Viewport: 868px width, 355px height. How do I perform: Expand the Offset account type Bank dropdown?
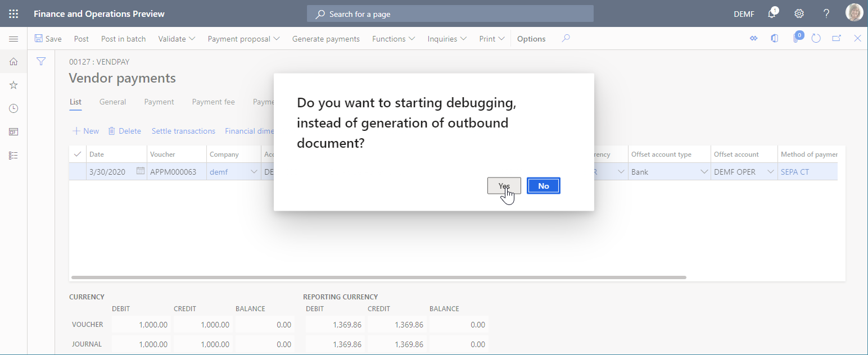click(706, 171)
